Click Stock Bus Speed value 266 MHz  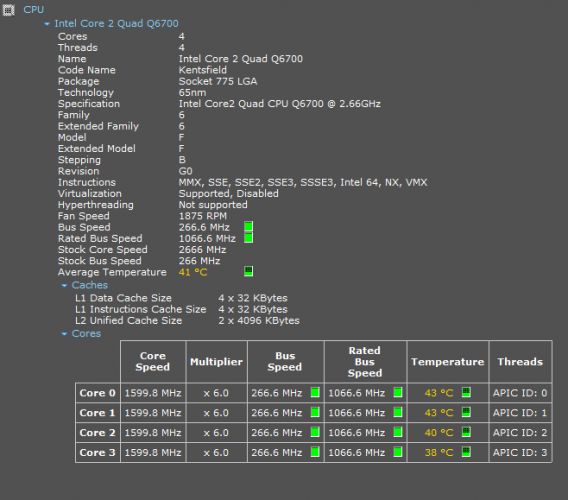[199, 261]
